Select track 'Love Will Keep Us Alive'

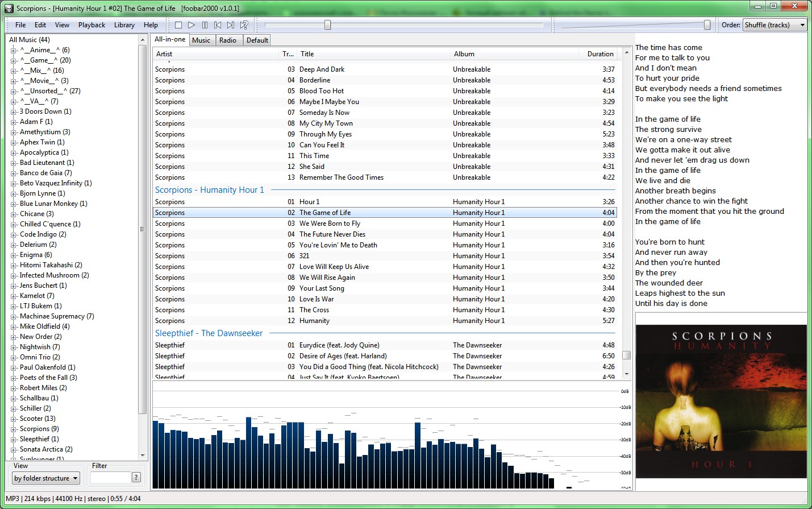pos(385,267)
